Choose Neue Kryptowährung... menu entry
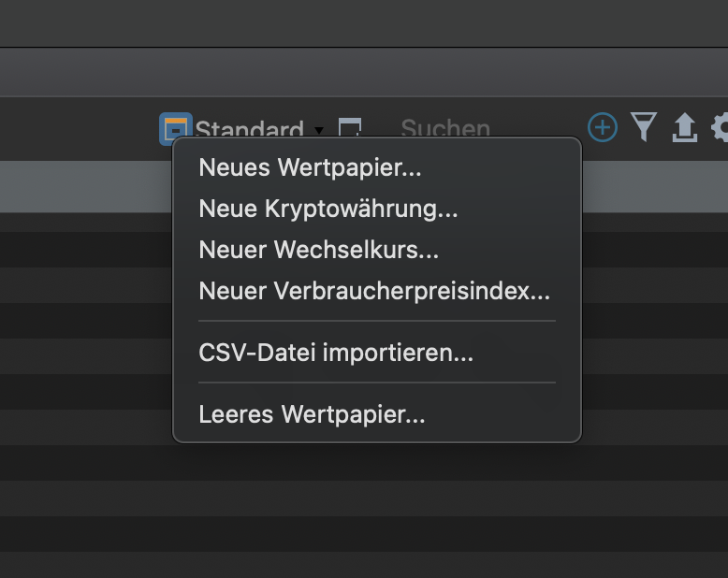The width and height of the screenshot is (728, 578). click(x=328, y=210)
